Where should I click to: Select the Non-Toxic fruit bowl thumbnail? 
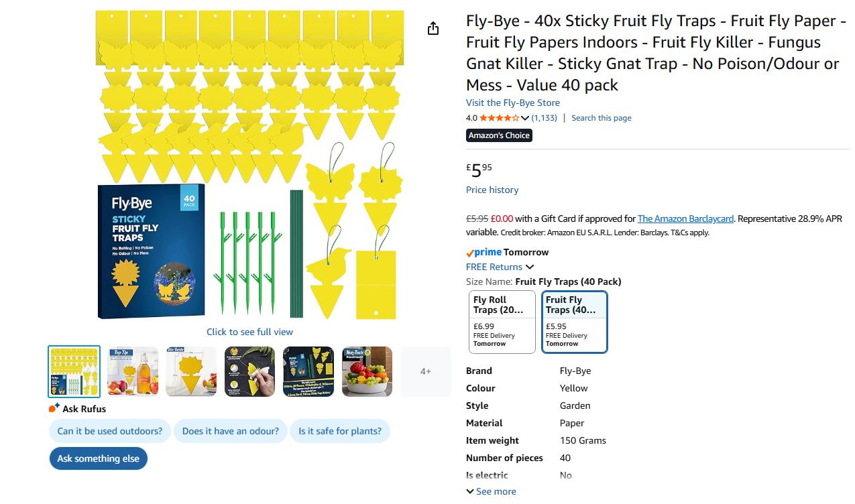[367, 371]
